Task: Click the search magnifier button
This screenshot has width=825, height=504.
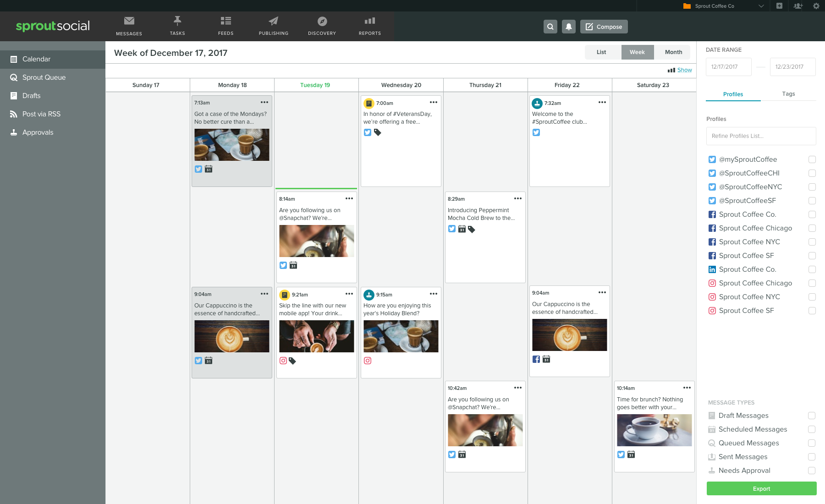Action: pyautogui.click(x=550, y=27)
